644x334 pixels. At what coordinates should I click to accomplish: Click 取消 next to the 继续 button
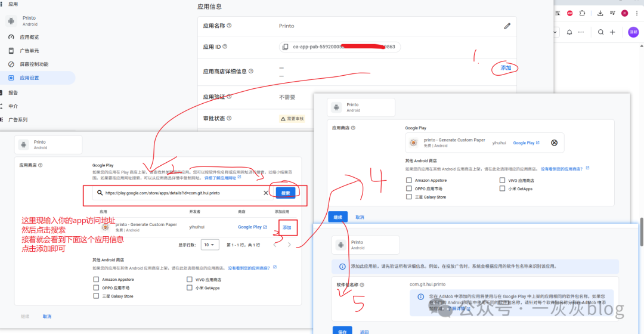pos(360,217)
